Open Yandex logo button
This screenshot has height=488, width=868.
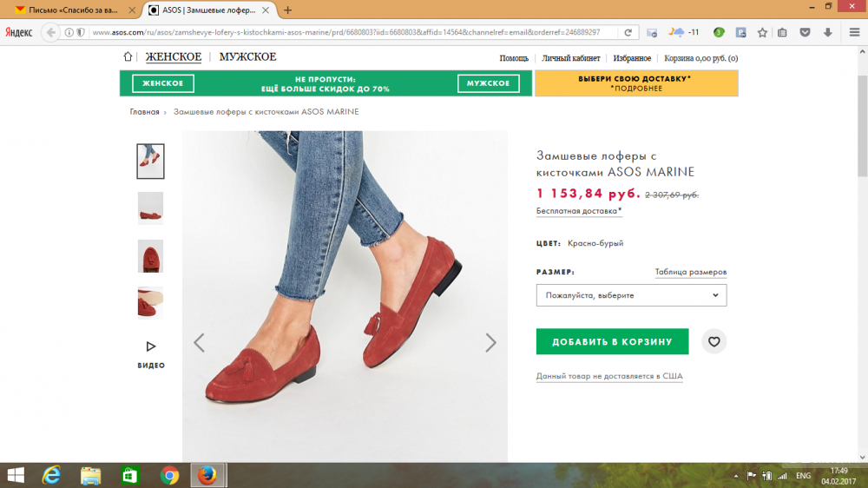[x=19, y=32]
